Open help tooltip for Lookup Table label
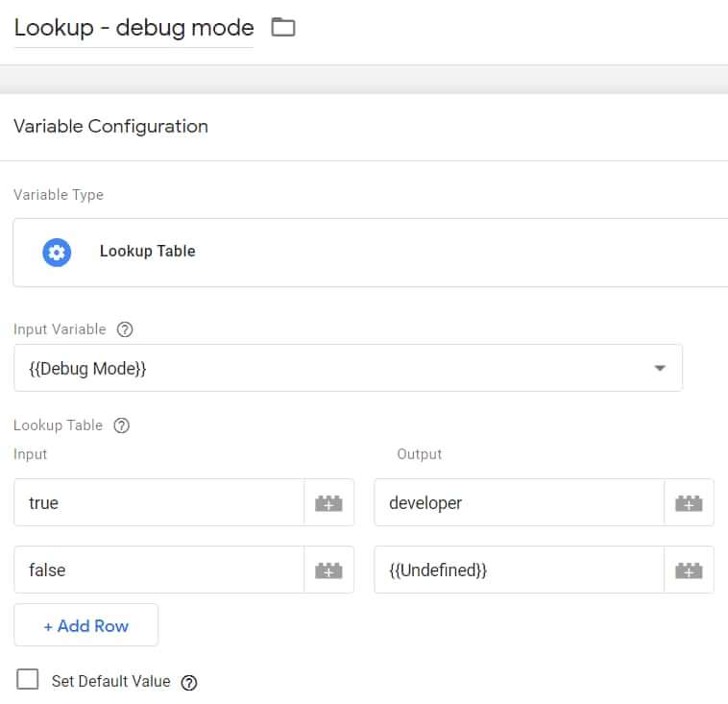The width and height of the screenshot is (728, 704). point(121,425)
